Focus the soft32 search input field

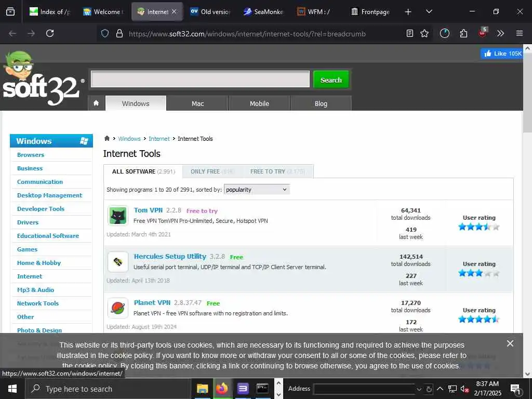click(x=200, y=79)
